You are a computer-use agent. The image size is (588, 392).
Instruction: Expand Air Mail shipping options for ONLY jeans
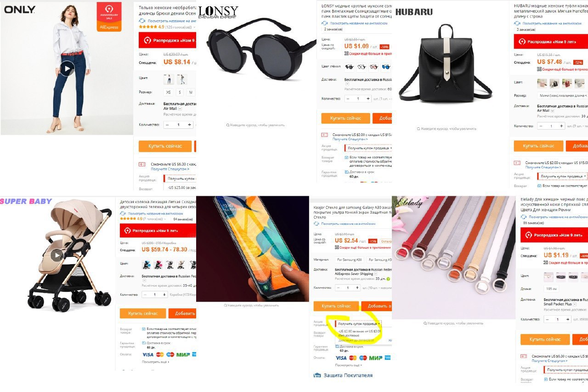pyautogui.click(x=180, y=109)
